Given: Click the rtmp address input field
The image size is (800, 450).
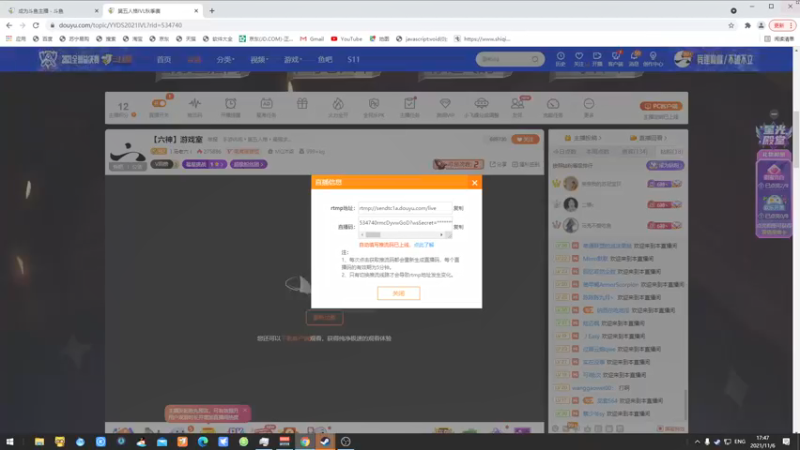Looking at the screenshot, I should pos(405,208).
